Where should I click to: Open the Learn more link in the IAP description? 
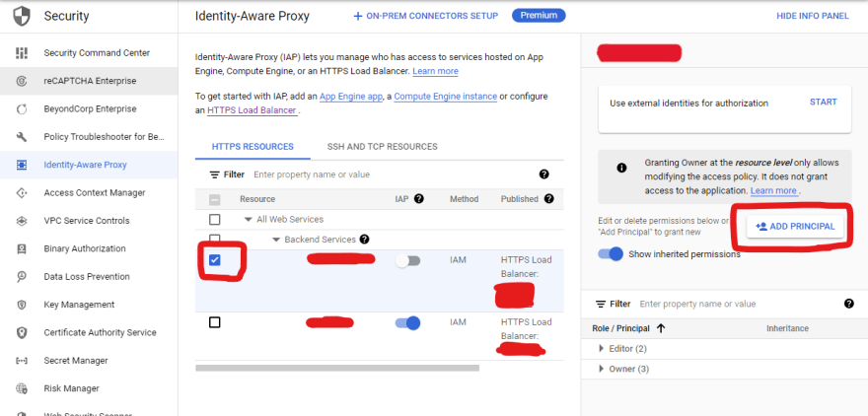[x=435, y=71]
